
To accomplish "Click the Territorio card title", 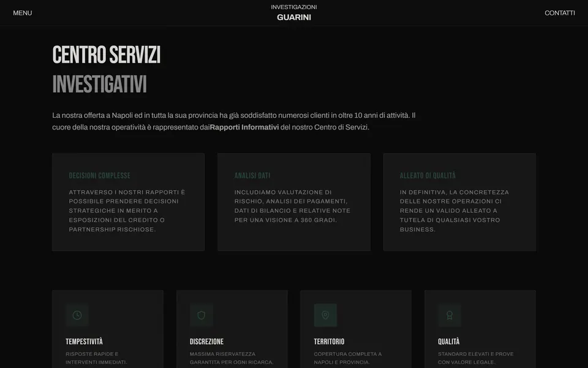I will (x=329, y=342).
